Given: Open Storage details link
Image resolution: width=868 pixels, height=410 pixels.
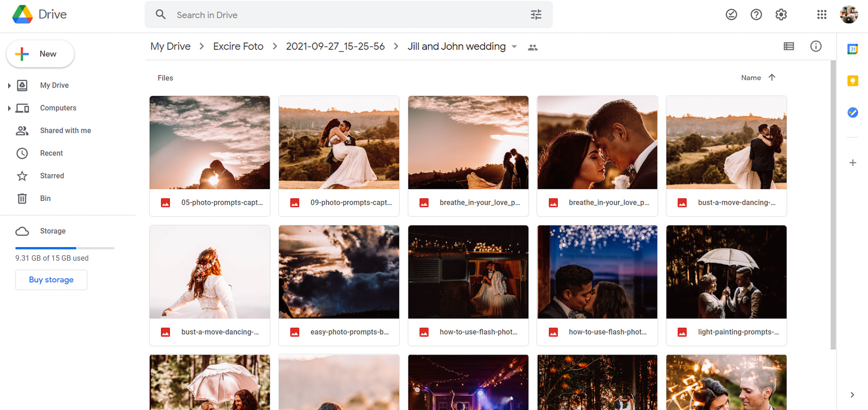Looking at the screenshot, I should pyautogui.click(x=53, y=231).
